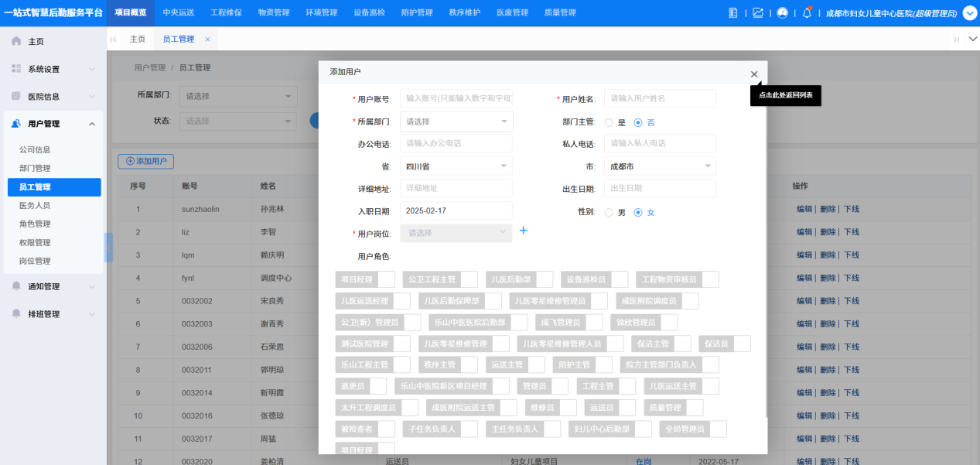Tick the 维修员 role checkbox
The width and height of the screenshot is (980, 465).
[568, 408]
